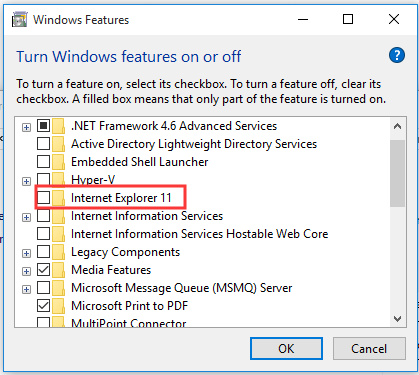The width and height of the screenshot is (419, 375).
Task: Enable Active Directory Lightweight Directory Services checkbox
Action: 43,144
